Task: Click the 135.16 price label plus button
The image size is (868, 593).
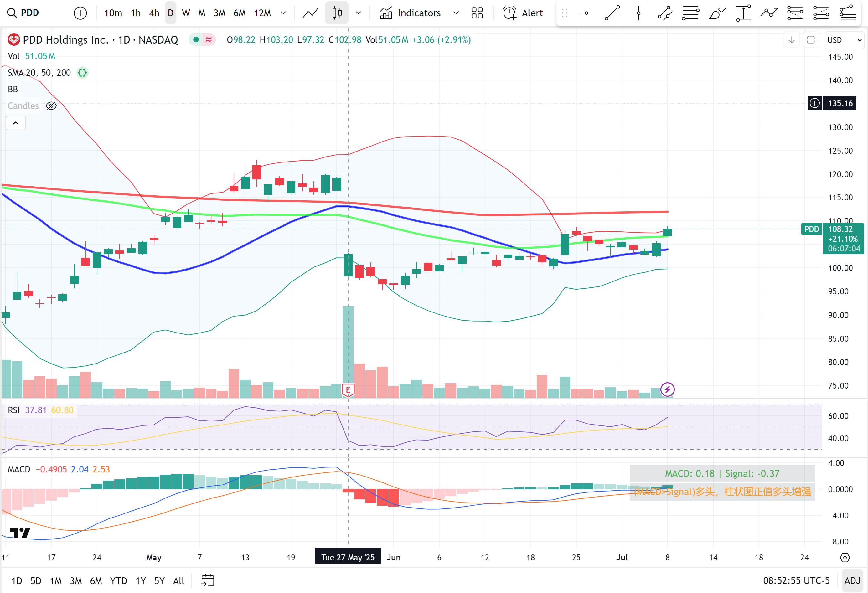Action: point(814,103)
